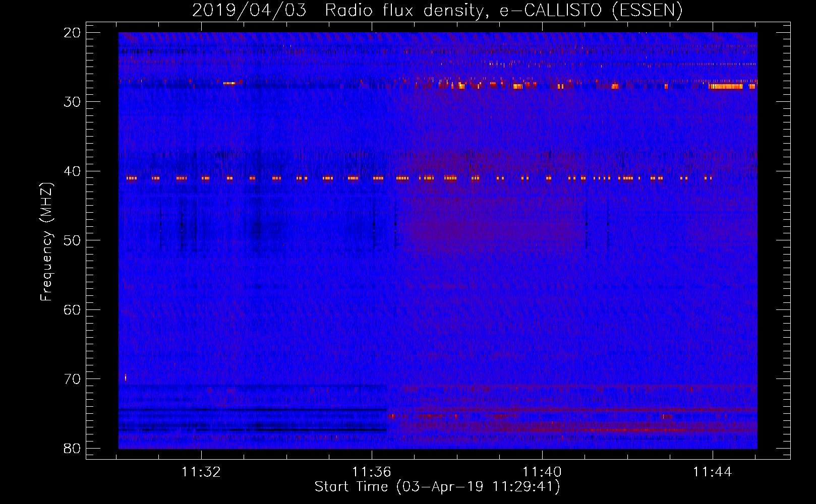
Task: Click the 50 frequency tick label
Action: (72, 240)
